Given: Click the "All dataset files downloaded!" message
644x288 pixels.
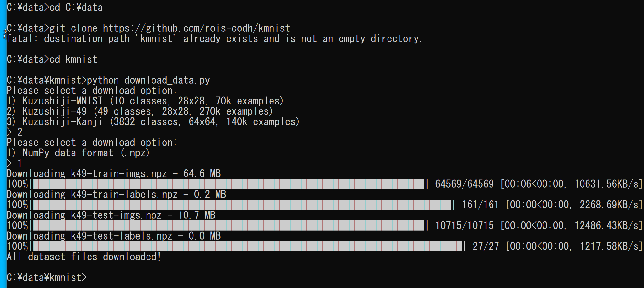Looking at the screenshot, I should 84,257.
